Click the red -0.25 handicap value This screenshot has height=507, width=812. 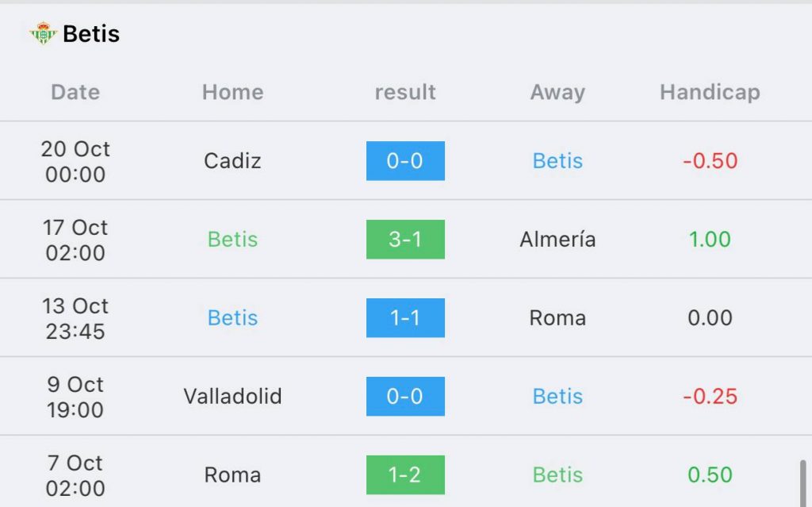point(710,397)
